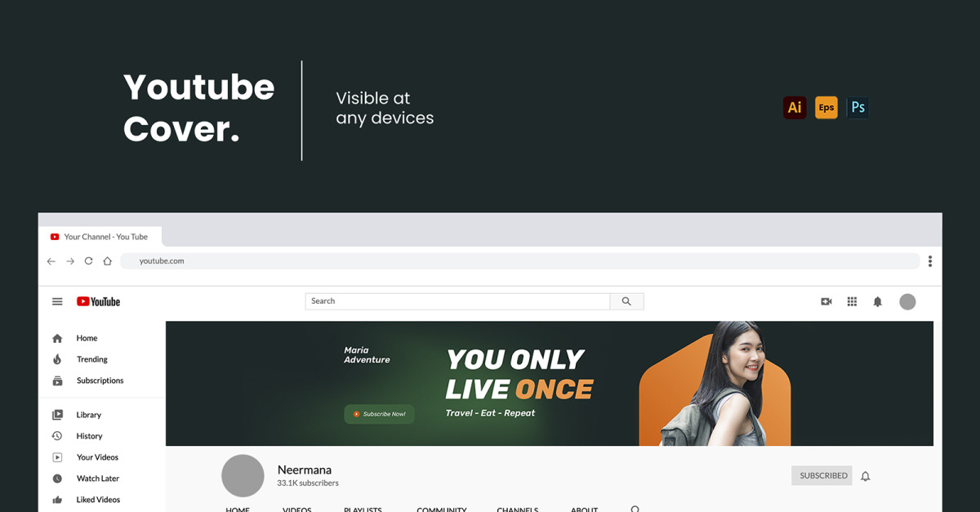980x512 pixels.
Task: Select Home in the sidebar
Action: tap(87, 337)
